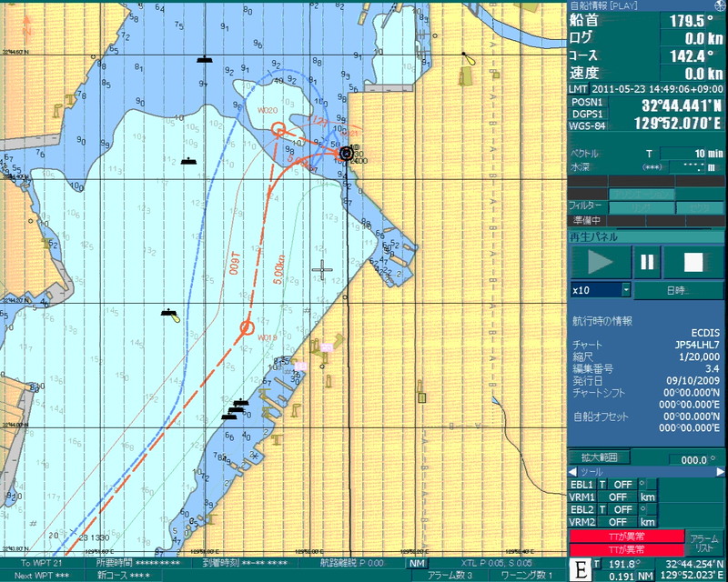
Task: Open the アラームリスト alarm list
Action: 703,543
